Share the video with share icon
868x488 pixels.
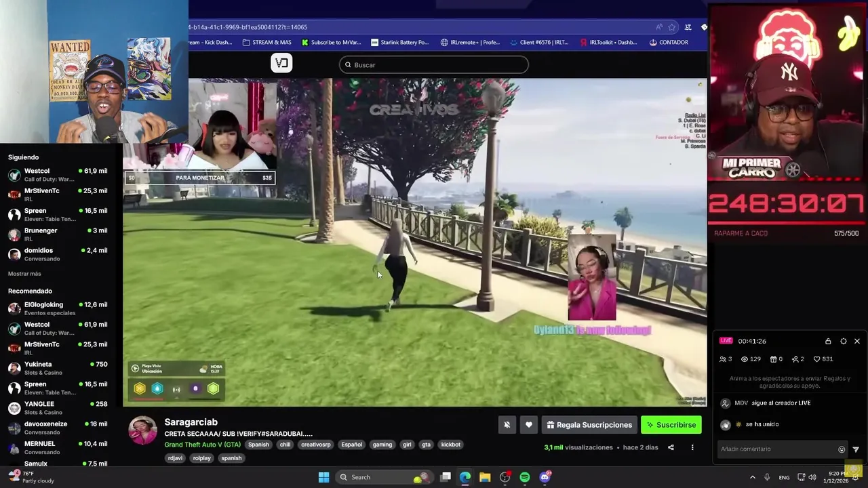(671, 447)
